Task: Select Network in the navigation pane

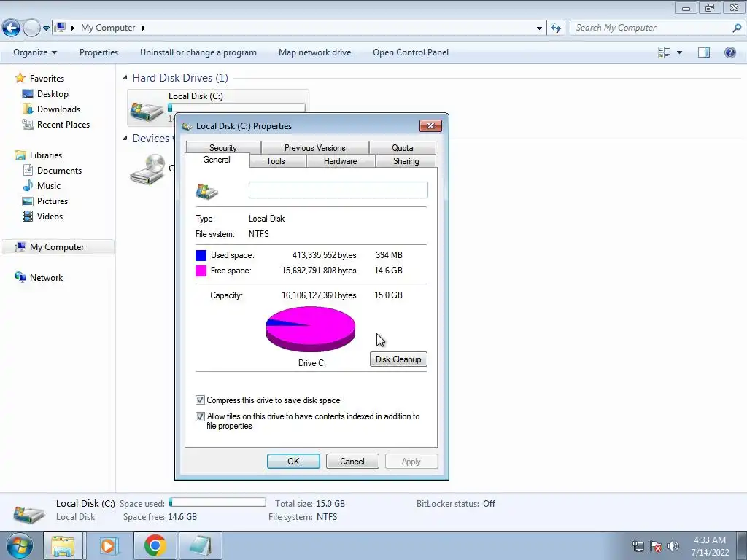Action: pyautogui.click(x=46, y=277)
